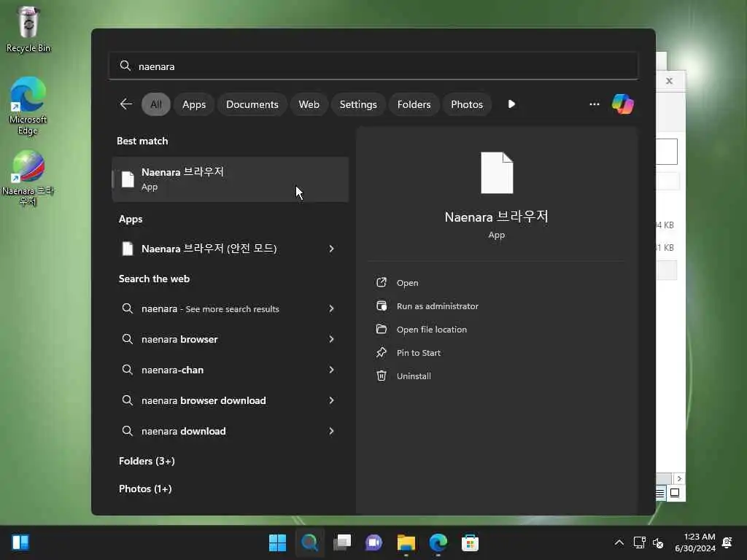Image resolution: width=747 pixels, height=560 pixels.
Task: Open Widgets button on taskbar
Action: click(20, 542)
